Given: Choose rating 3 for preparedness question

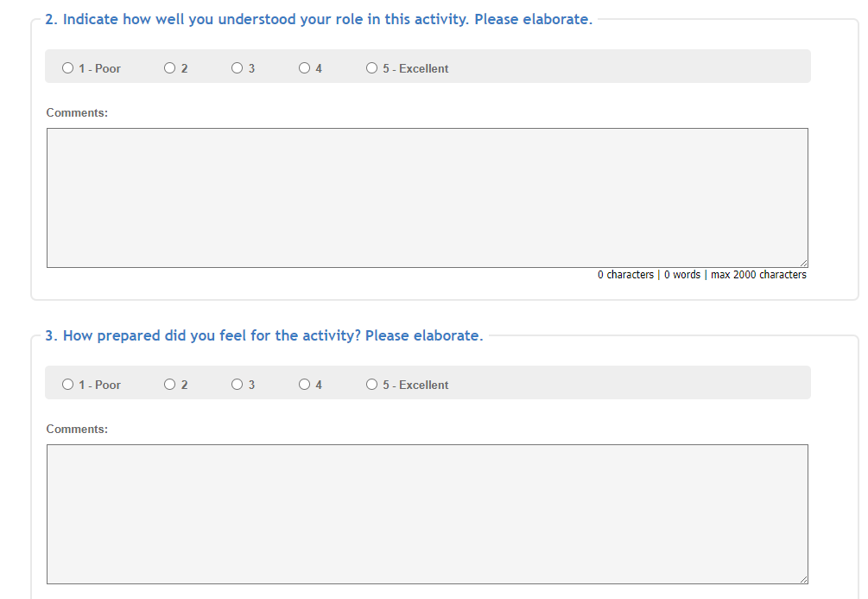Looking at the screenshot, I should (238, 385).
